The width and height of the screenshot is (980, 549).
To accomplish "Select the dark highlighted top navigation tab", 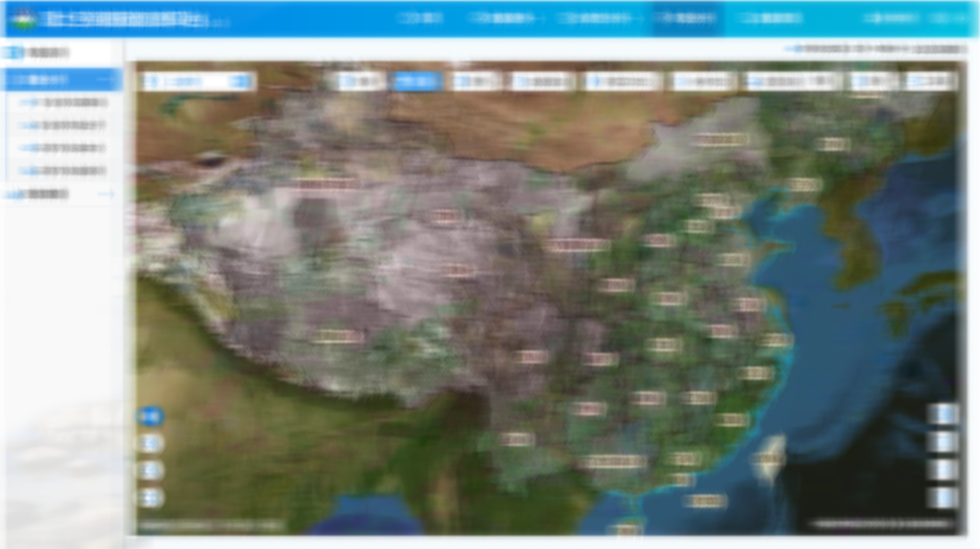I will pyautogui.click(x=686, y=18).
